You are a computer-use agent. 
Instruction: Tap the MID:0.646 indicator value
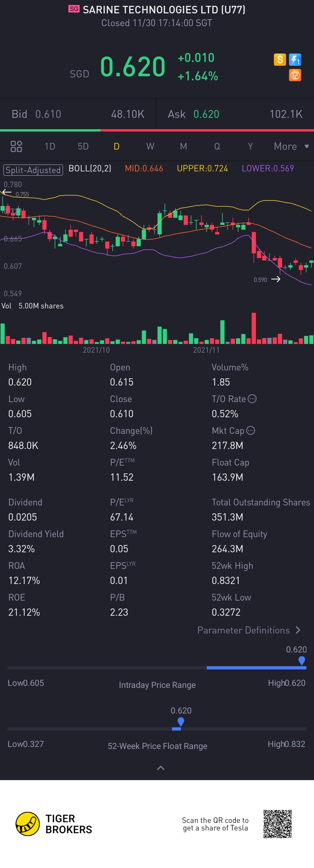(x=144, y=168)
